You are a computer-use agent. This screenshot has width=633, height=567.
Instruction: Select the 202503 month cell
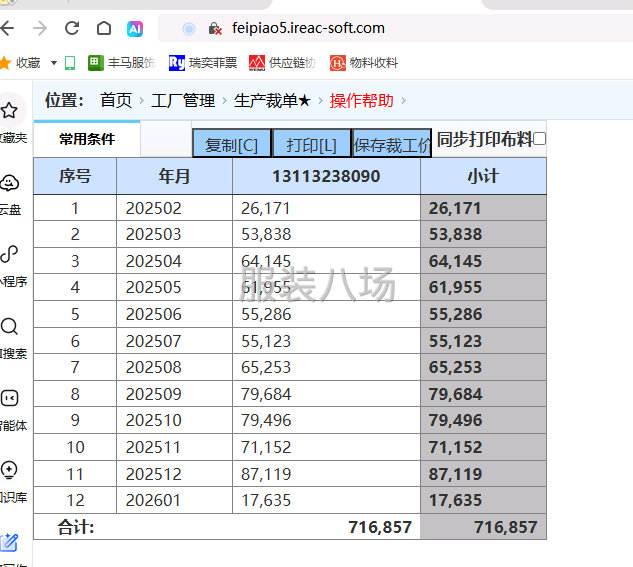[174, 234]
